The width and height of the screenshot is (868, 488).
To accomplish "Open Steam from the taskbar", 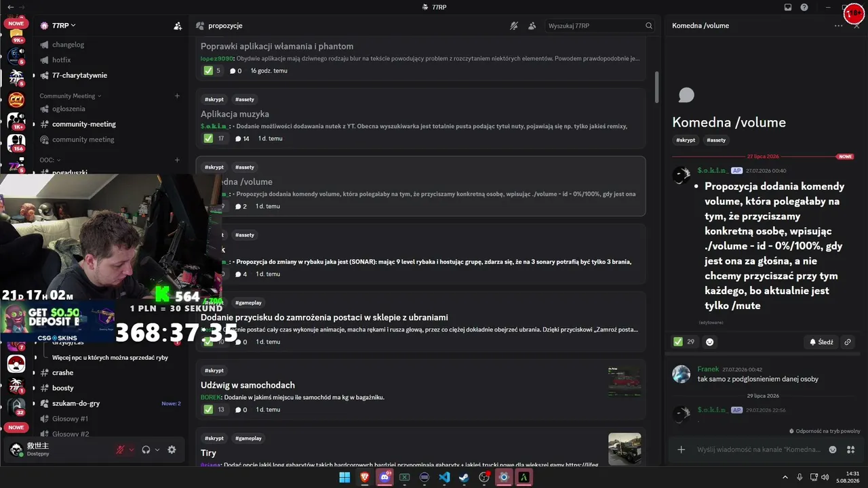I will click(464, 477).
